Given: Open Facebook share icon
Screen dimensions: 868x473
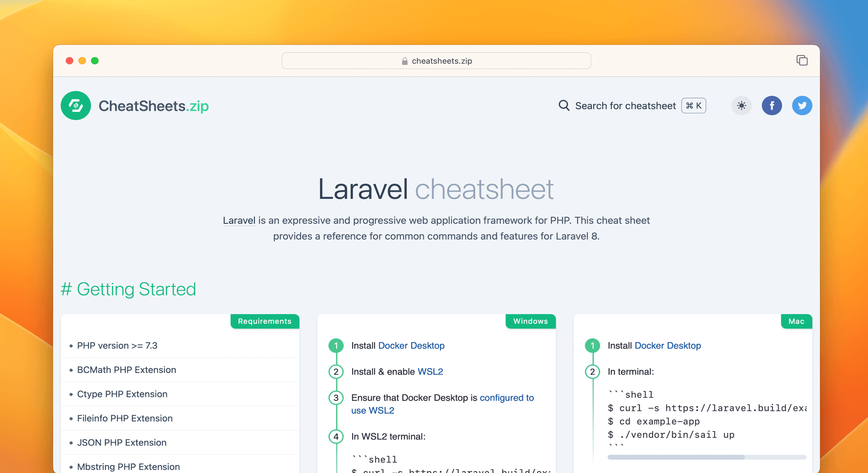Looking at the screenshot, I should (772, 106).
